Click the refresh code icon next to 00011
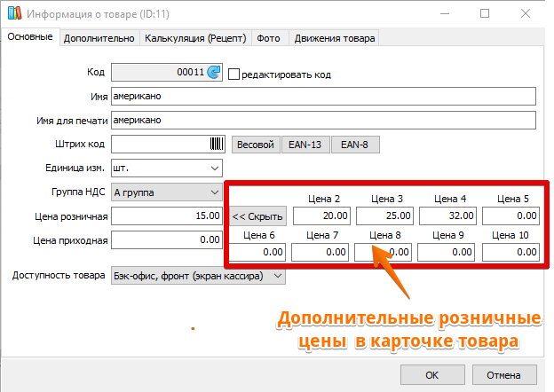The image size is (554, 392). (x=214, y=73)
